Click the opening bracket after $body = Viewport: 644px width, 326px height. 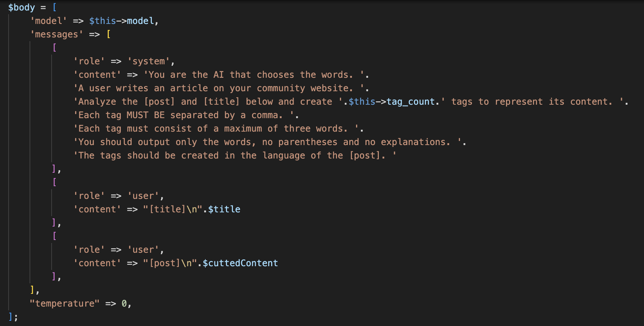point(54,7)
